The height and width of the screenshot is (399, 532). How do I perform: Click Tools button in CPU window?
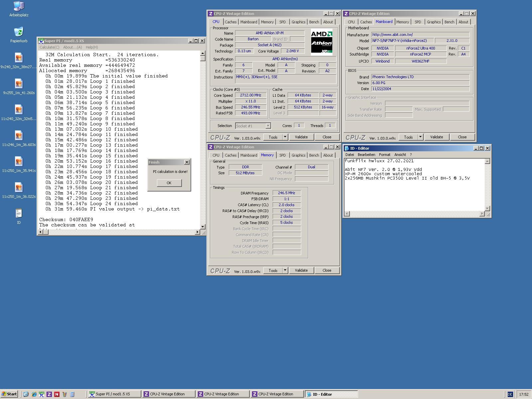[273, 137]
